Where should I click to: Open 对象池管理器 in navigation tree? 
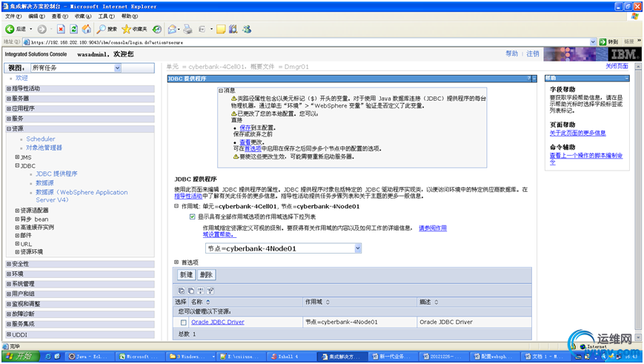click(x=44, y=148)
